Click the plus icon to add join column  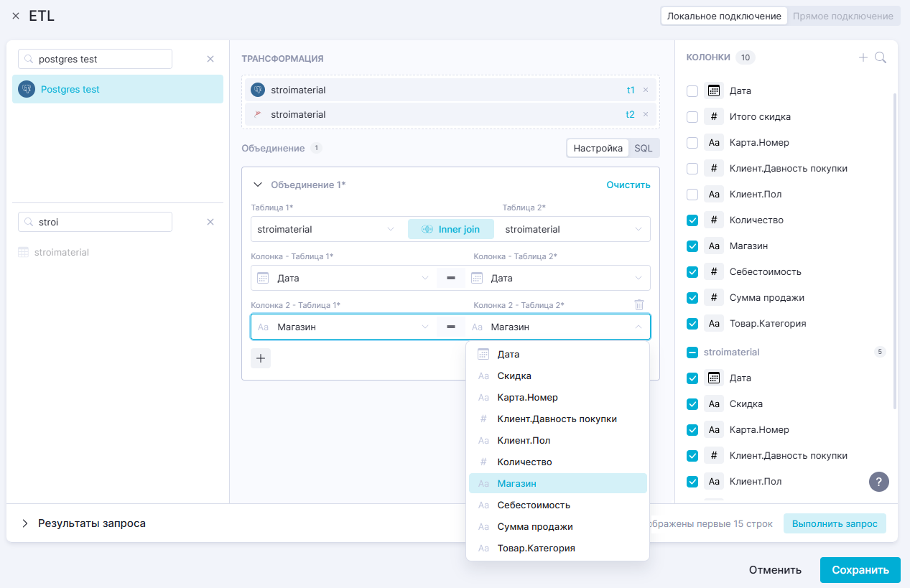pos(261,358)
